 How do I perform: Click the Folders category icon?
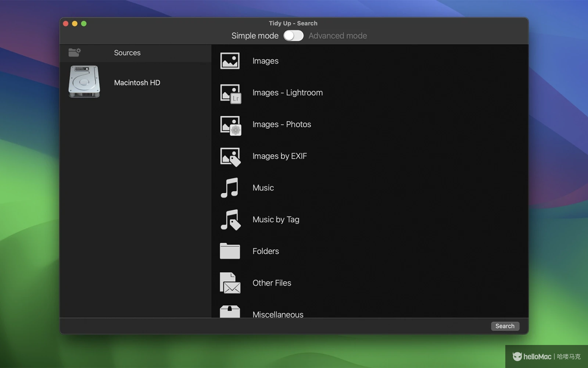coord(230,251)
